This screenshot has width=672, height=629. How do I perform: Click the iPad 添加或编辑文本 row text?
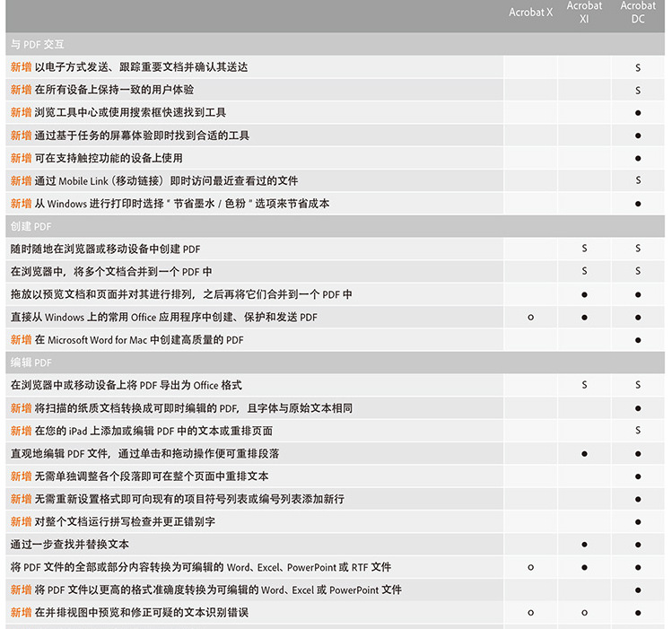tap(153, 431)
